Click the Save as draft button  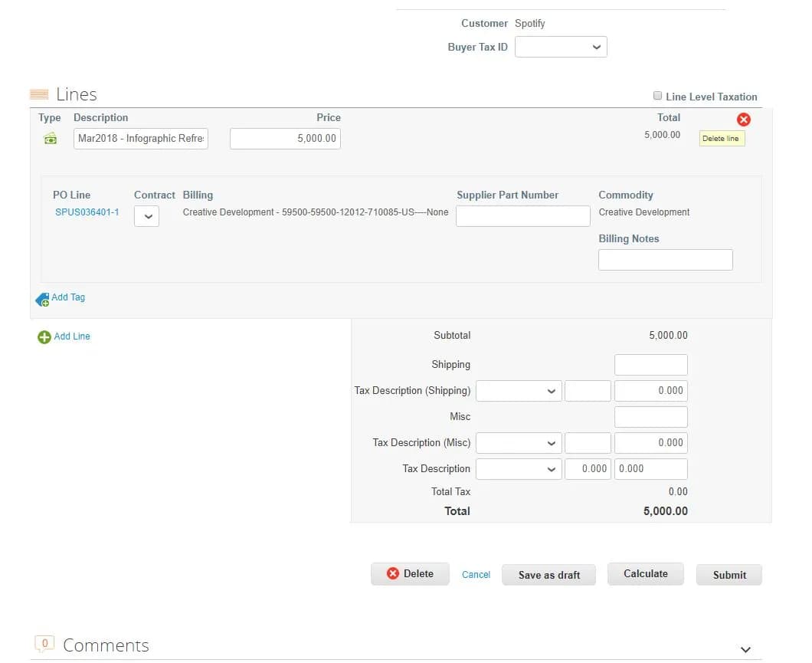click(x=548, y=574)
